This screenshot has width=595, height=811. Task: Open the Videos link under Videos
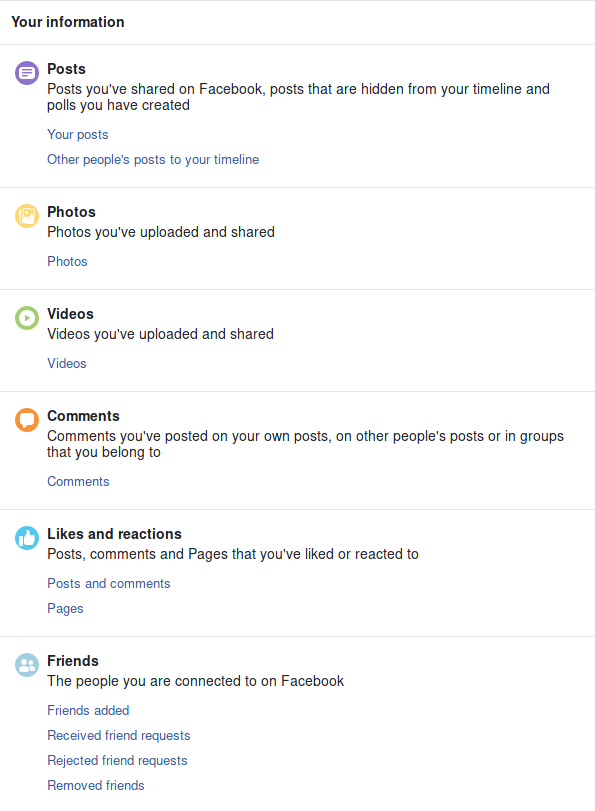[67, 363]
